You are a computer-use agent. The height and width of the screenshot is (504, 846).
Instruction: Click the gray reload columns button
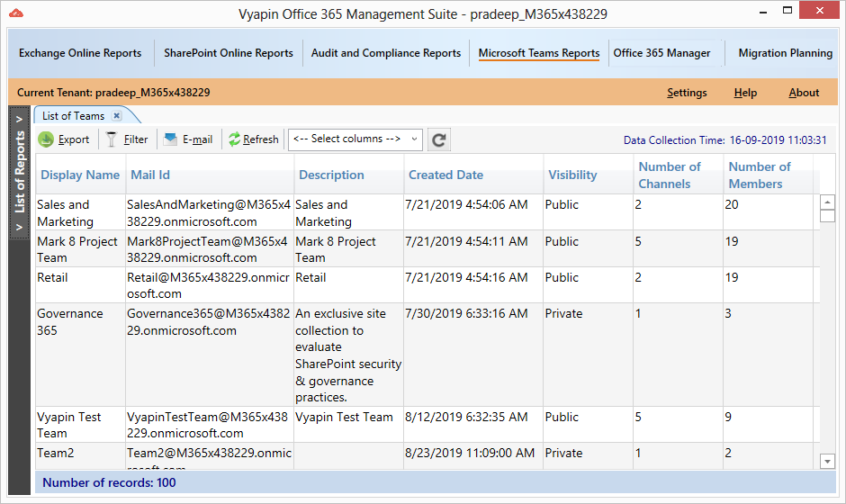pos(438,139)
